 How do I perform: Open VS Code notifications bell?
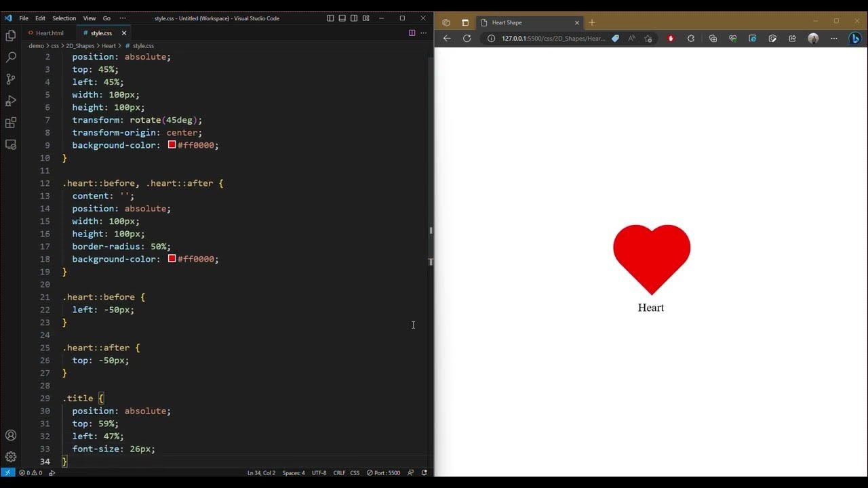coord(425,472)
